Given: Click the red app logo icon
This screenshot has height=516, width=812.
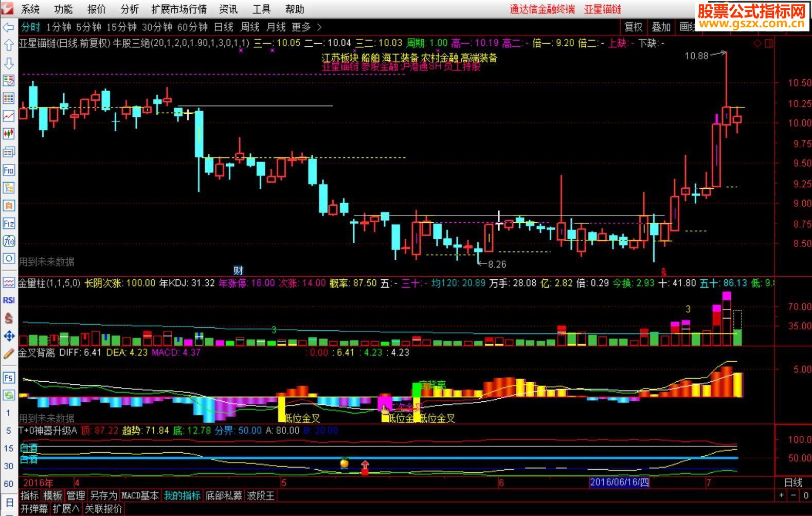Looking at the screenshot, I should (8, 9).
